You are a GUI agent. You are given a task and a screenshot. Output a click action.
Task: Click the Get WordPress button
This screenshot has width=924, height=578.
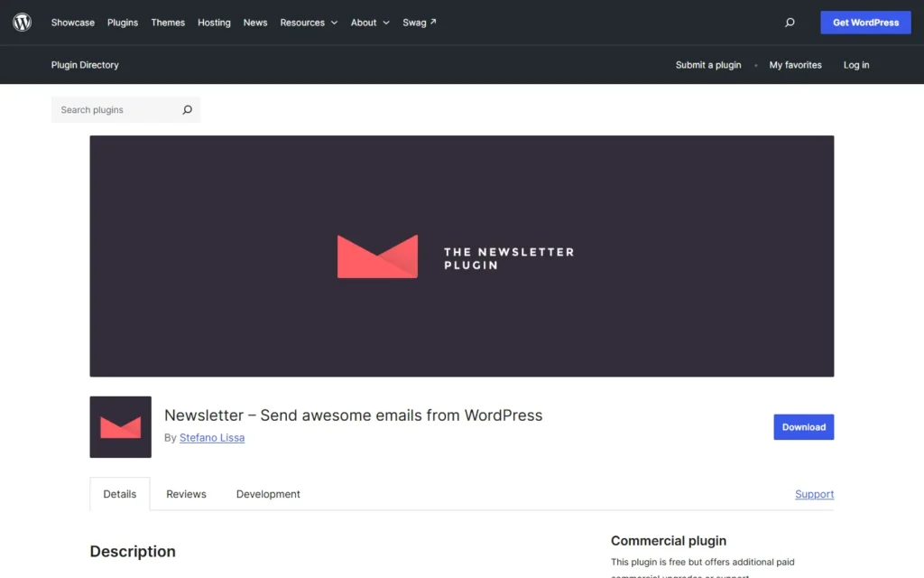tap(865, 23)
